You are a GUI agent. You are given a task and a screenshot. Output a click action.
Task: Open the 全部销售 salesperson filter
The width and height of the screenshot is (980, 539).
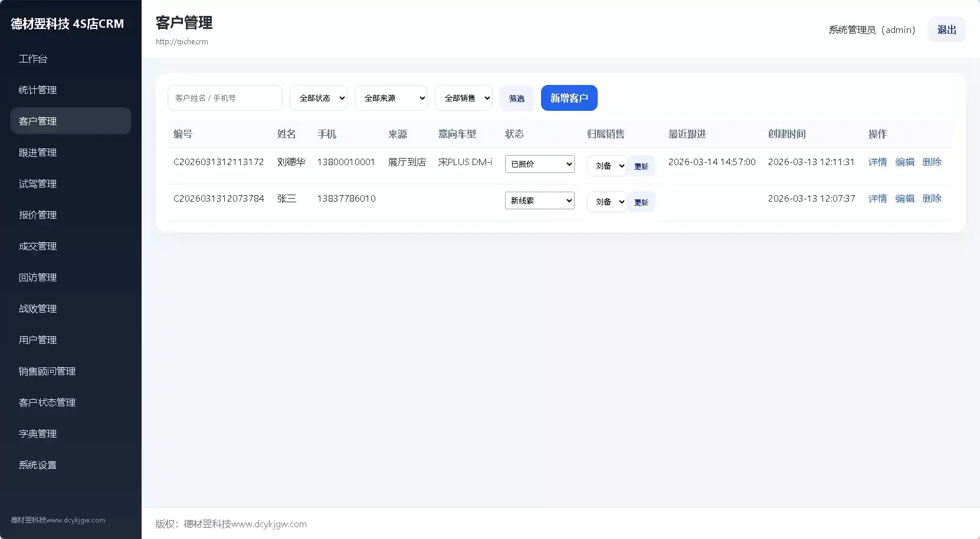click(464, 98)
